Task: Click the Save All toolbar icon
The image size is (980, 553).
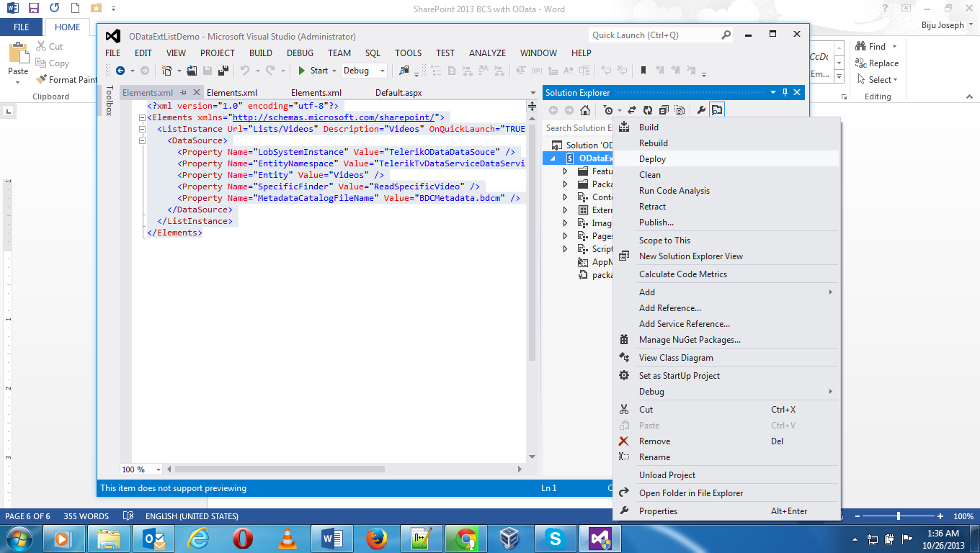Action: point(223,71)
